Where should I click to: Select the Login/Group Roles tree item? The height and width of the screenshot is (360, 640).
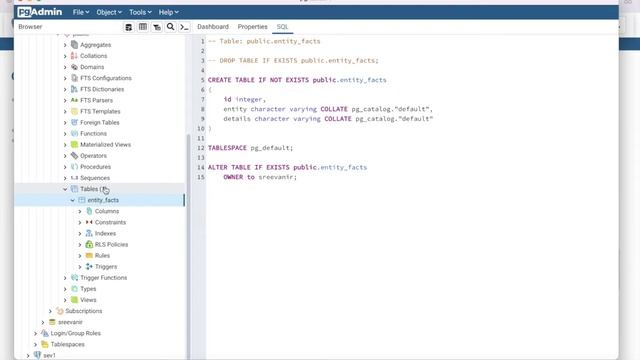pyautogui.click(x=76, y=333)
